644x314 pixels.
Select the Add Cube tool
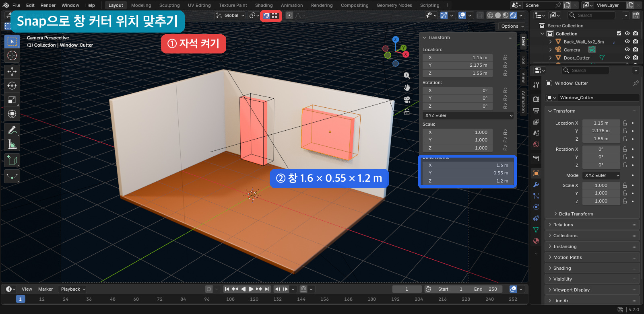pyautogui.click(x=12, y=160)
